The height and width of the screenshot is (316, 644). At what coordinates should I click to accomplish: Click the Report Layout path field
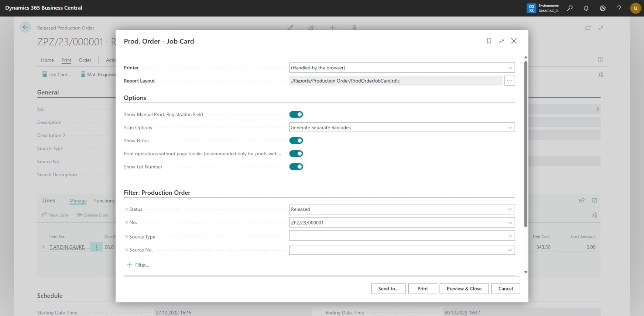click(x=396, y=80)
